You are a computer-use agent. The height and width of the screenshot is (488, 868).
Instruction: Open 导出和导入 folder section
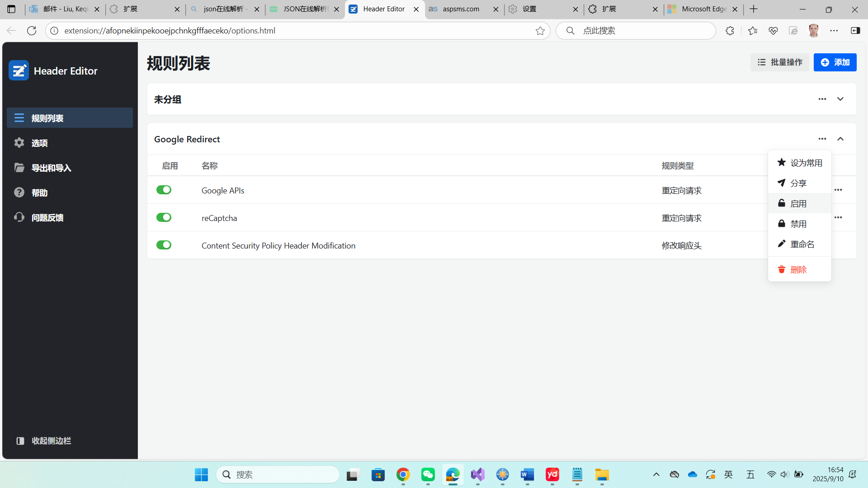(x=51, y=168)
